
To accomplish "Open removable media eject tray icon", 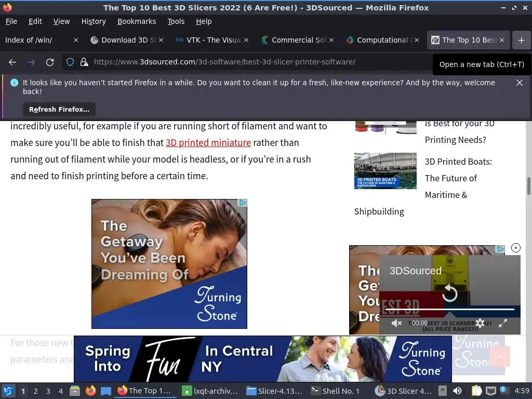I will [x=443, y=391].
